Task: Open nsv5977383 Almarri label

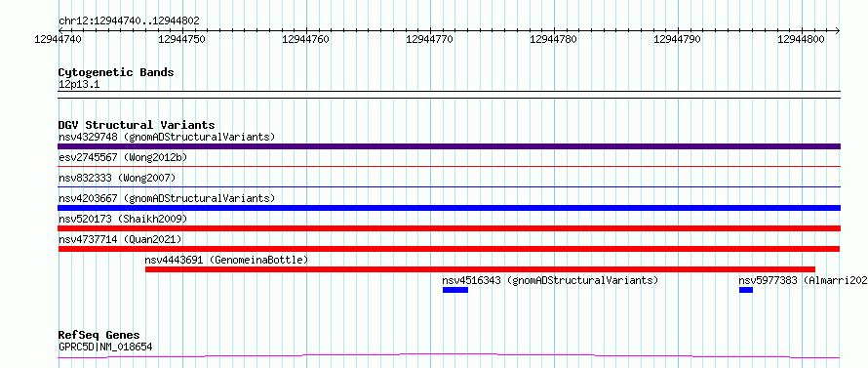Action: [803, 280]
